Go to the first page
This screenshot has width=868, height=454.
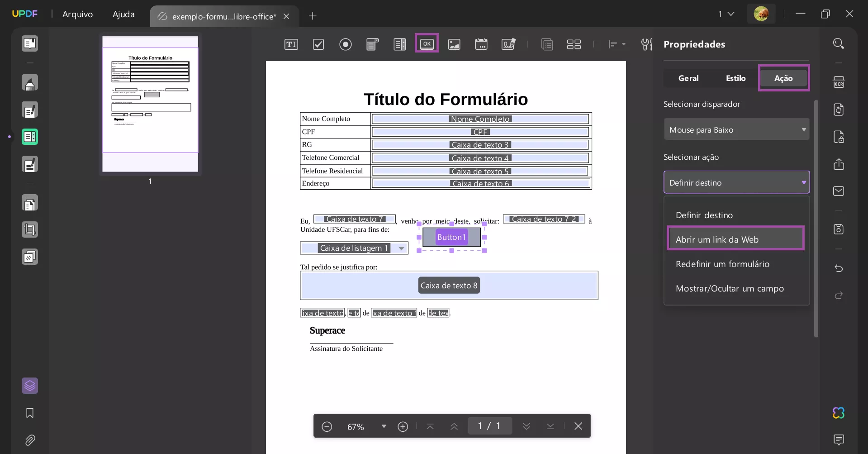tap(430, 426)
